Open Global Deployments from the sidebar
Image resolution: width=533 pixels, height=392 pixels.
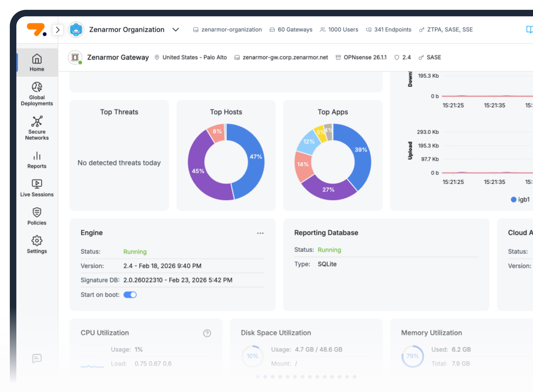click(x=37, y=94)
